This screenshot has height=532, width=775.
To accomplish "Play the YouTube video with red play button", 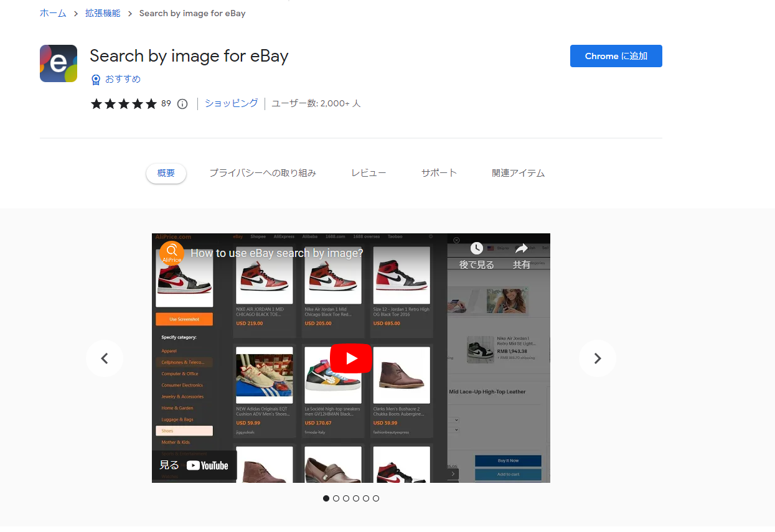I will [x=351, y=358].
